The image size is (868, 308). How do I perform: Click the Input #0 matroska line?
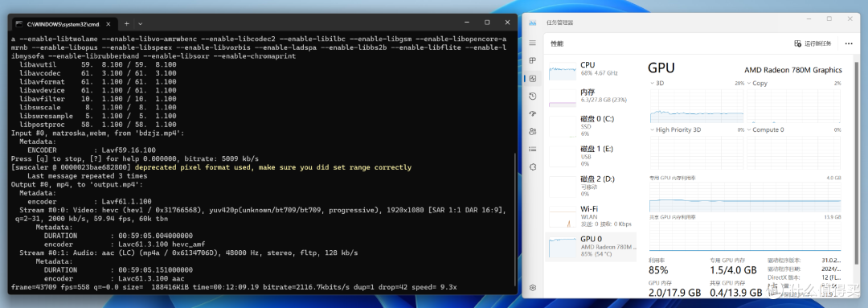(x=98, y=133)
